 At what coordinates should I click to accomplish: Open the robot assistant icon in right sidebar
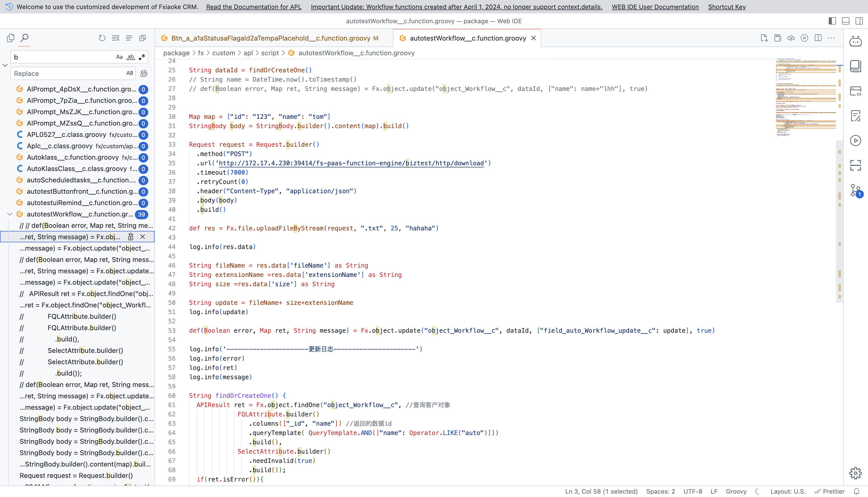855,41
